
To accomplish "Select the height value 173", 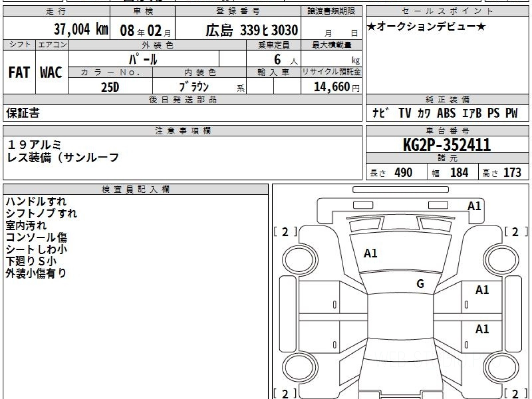I will (x=512, y=172).
